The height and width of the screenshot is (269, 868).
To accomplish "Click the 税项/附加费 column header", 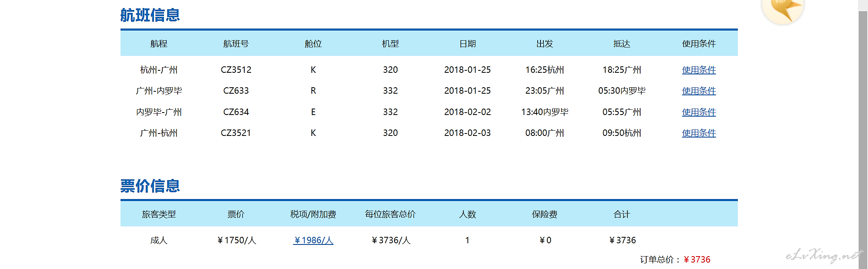I will point(313,214).
